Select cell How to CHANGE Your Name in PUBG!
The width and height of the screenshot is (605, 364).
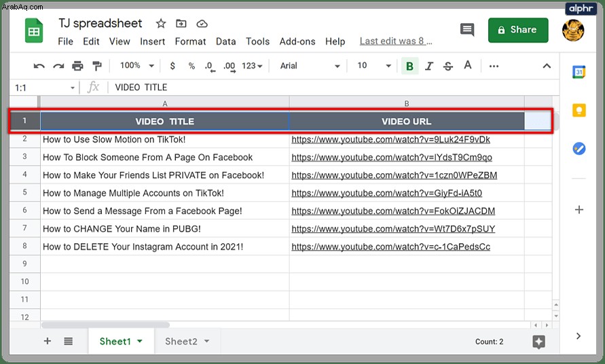pyautogui.click(x=165, y=229)
